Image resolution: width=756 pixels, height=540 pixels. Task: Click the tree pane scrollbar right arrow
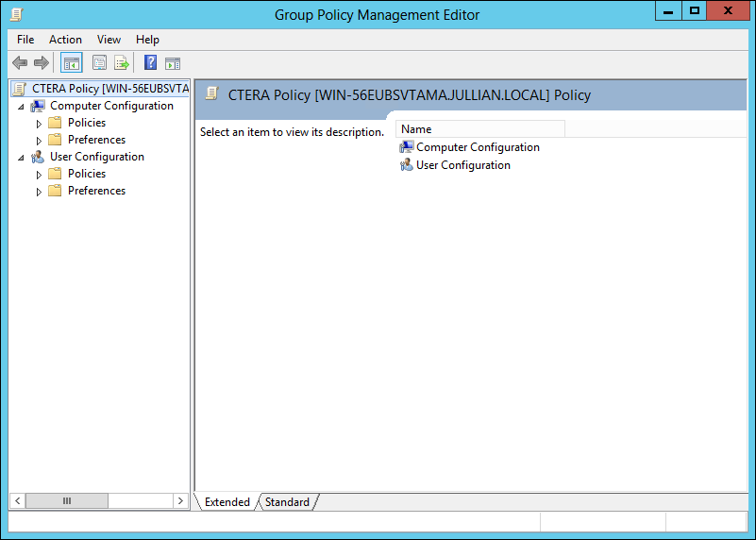[x=180, y=500]
